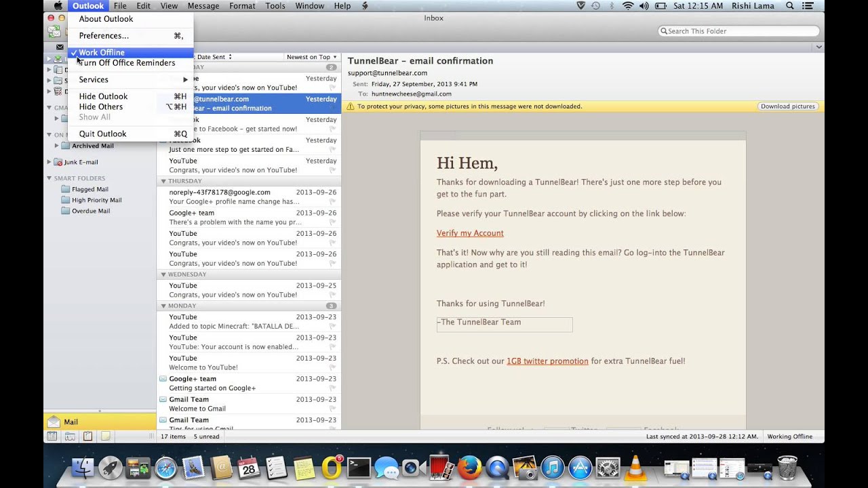Open Preferences from the Outlook menu
Image resolution: width=868 pixels, height=488 pixels.
point(130,36)
